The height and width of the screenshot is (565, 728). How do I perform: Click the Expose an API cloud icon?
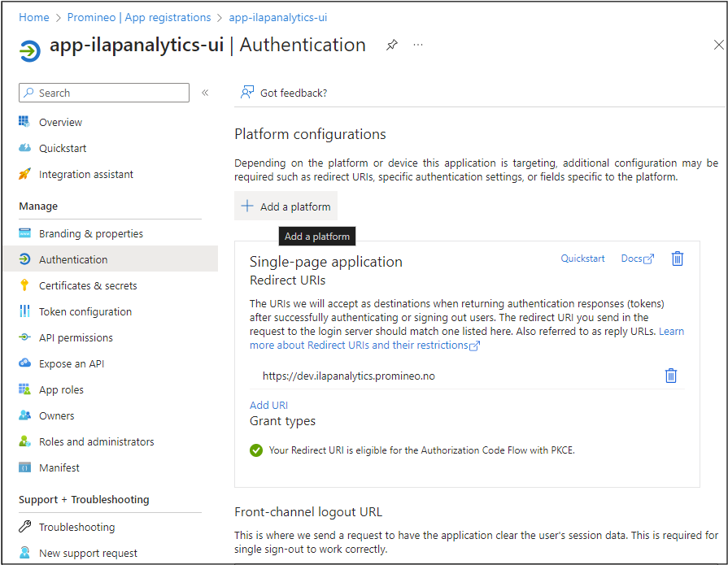tap(24, 363)
